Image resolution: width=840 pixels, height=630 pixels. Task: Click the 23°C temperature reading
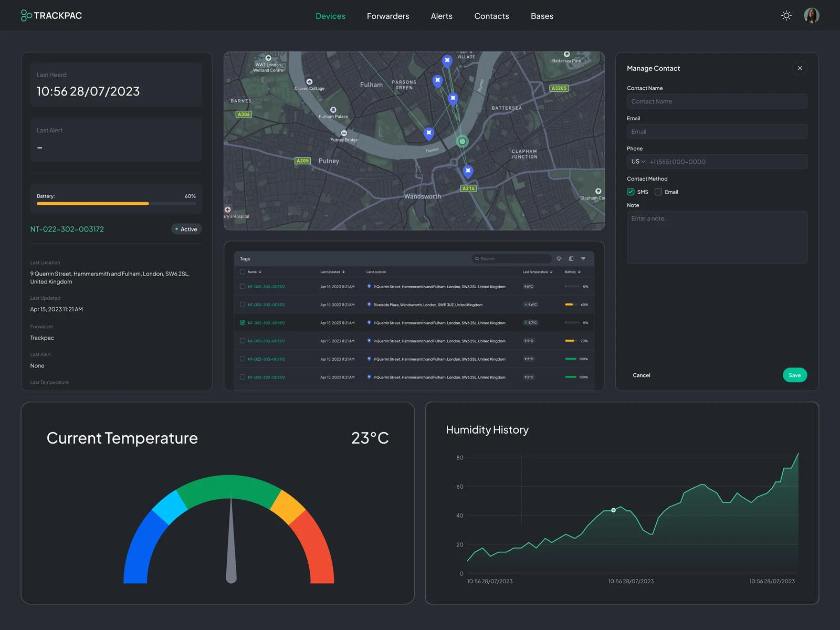pyautogui.click(x=370, y=438)
